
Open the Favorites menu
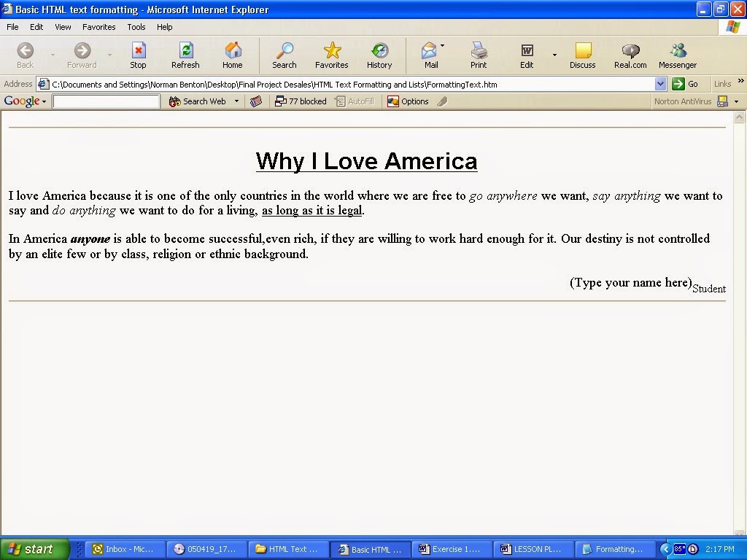coord(98,27)
